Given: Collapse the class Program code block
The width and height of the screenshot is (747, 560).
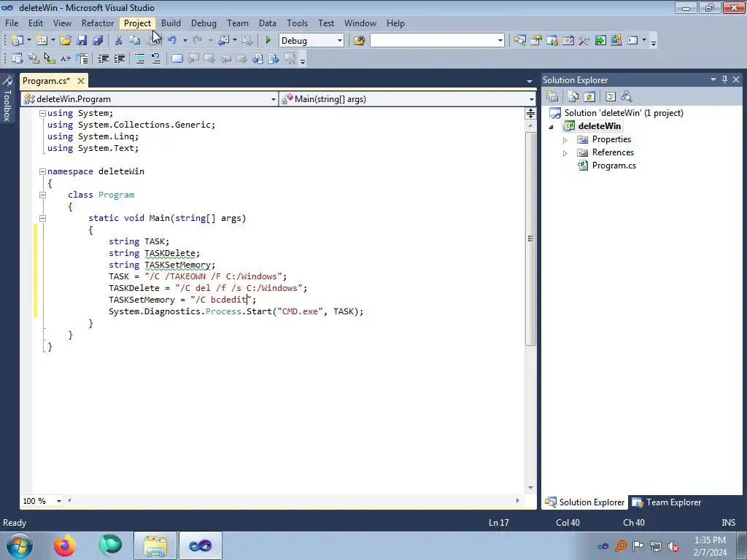Looking at the screenshot, I should 42,195.
